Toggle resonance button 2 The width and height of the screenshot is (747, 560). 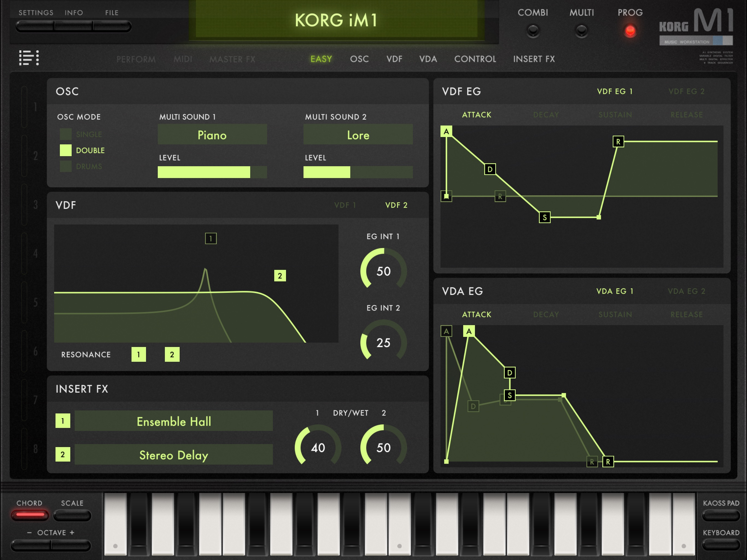click(x=172, y=355)
